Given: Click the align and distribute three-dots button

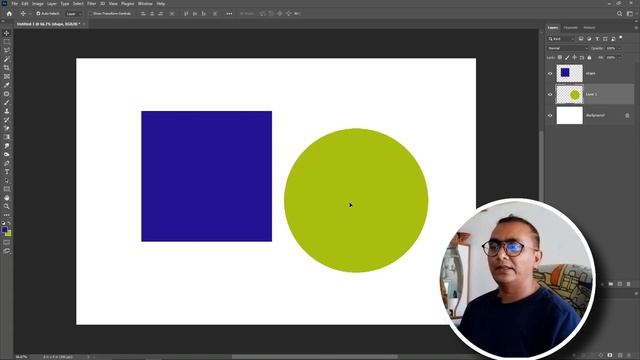Looking at the screenshot, I should (229, 13).
